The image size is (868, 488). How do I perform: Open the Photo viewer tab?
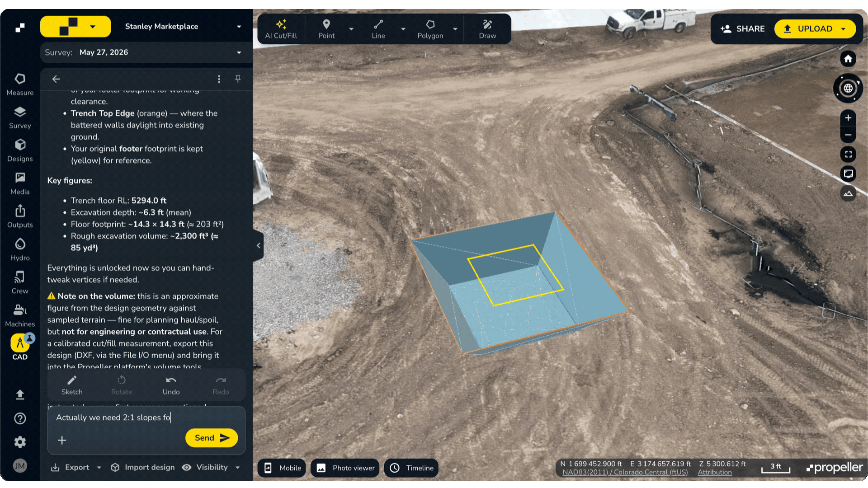click(346, 468)
